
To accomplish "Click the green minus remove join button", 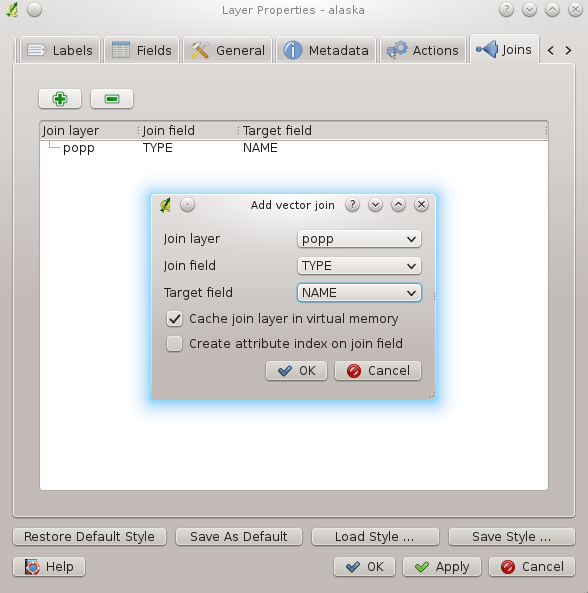I will (112, 99).
